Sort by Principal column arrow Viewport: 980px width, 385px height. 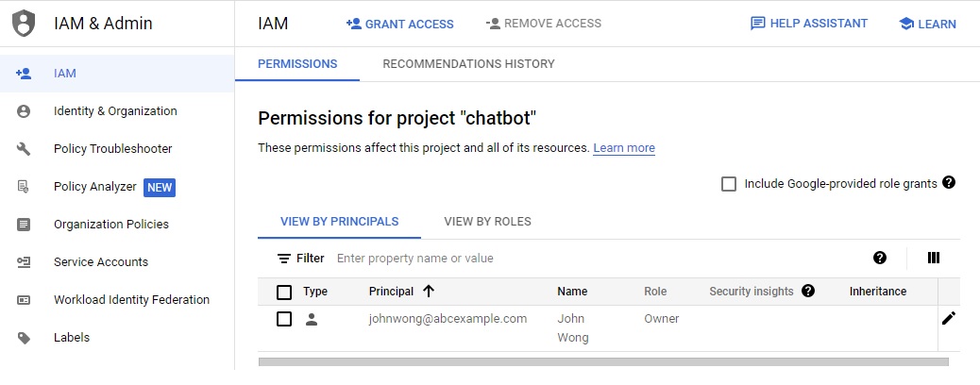[x=429, y=292]
